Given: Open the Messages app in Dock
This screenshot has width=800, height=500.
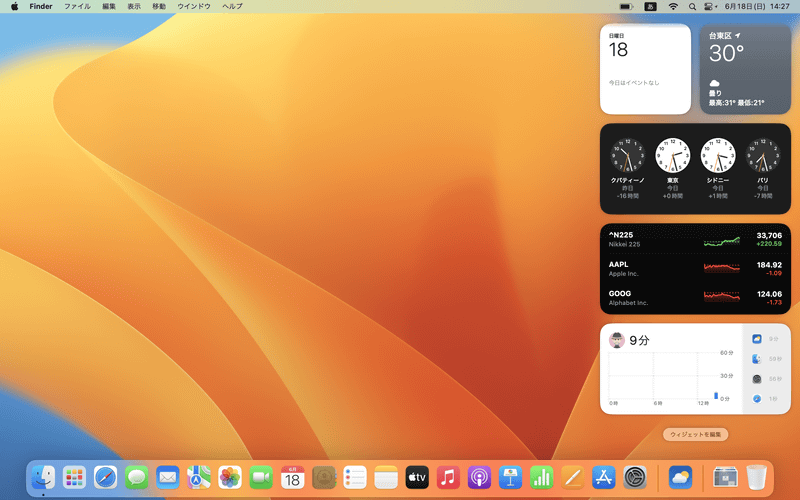Looking at the screenshot, I should pyautogui.click(x=137, y=478).
